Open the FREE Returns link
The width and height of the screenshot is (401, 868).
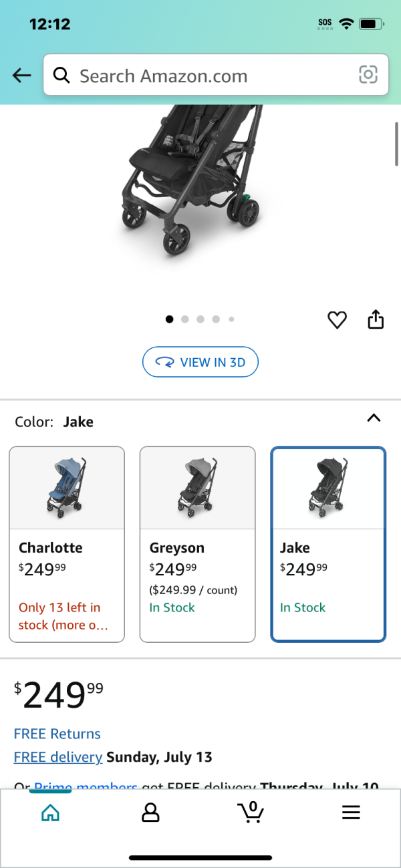(x=57, y=734)
